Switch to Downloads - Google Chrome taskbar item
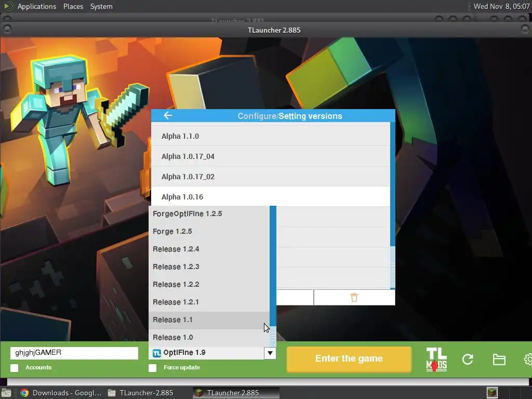Viewport: 532px width, 399px height. (61, 393)
